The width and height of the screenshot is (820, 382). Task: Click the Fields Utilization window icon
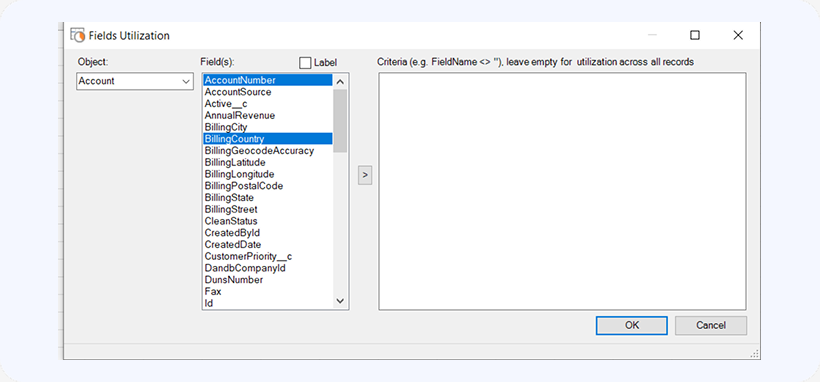click(77, 36)
